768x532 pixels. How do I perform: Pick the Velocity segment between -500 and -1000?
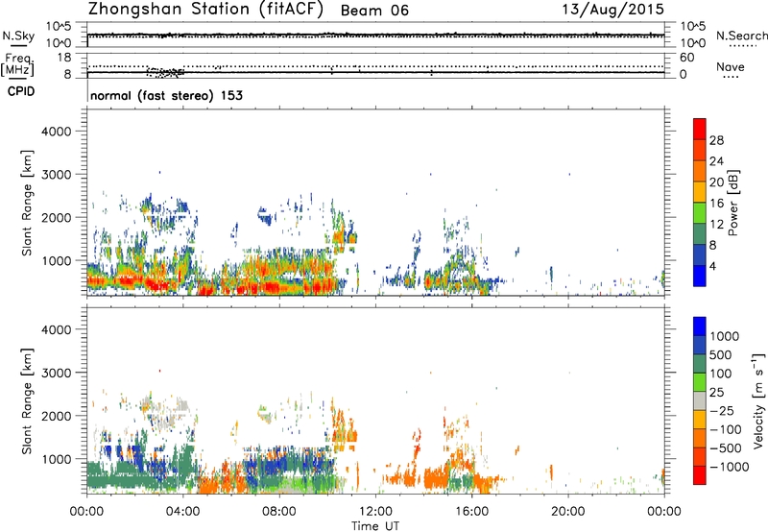point(700,456)
